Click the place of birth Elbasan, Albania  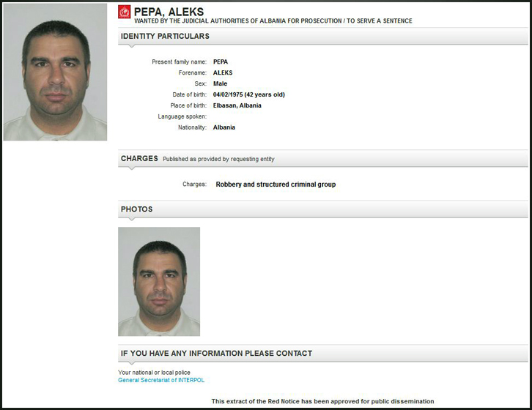click(x=237, y=105)
